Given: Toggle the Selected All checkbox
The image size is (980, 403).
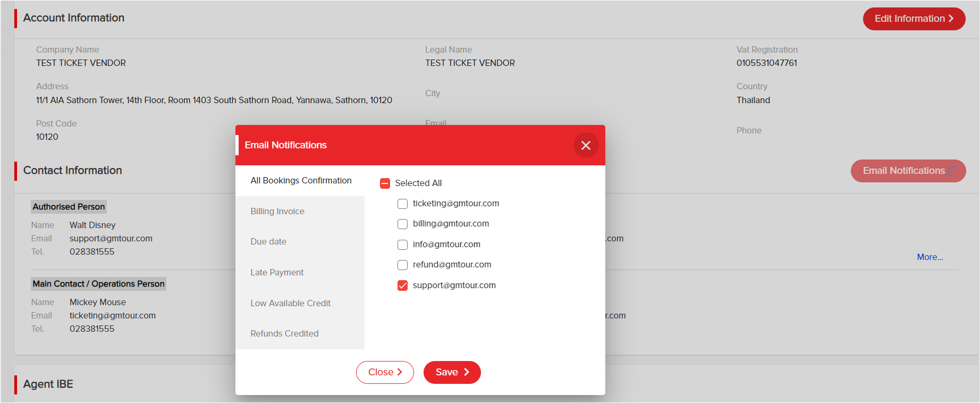Looking at the screenshot, I should [x=385, y=183].
